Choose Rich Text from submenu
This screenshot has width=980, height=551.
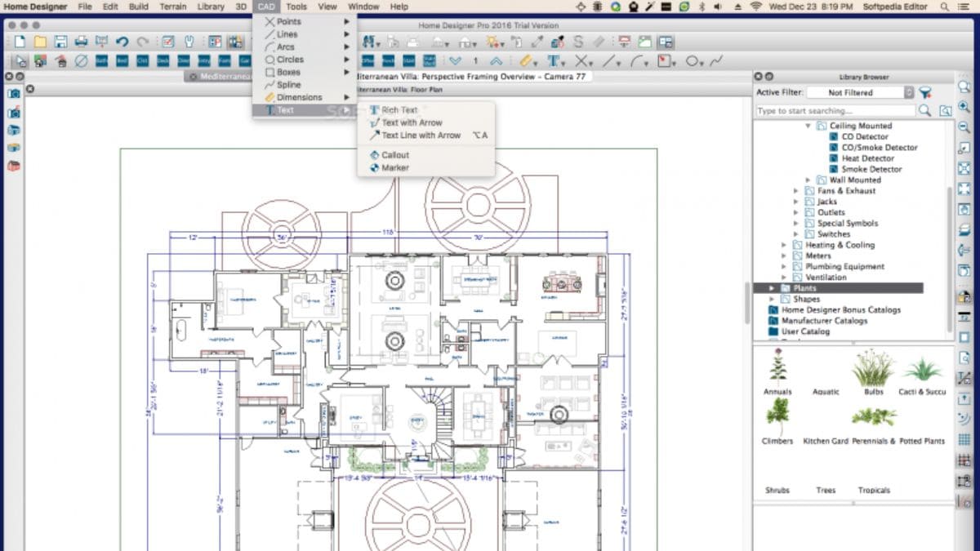click(425, 110)
